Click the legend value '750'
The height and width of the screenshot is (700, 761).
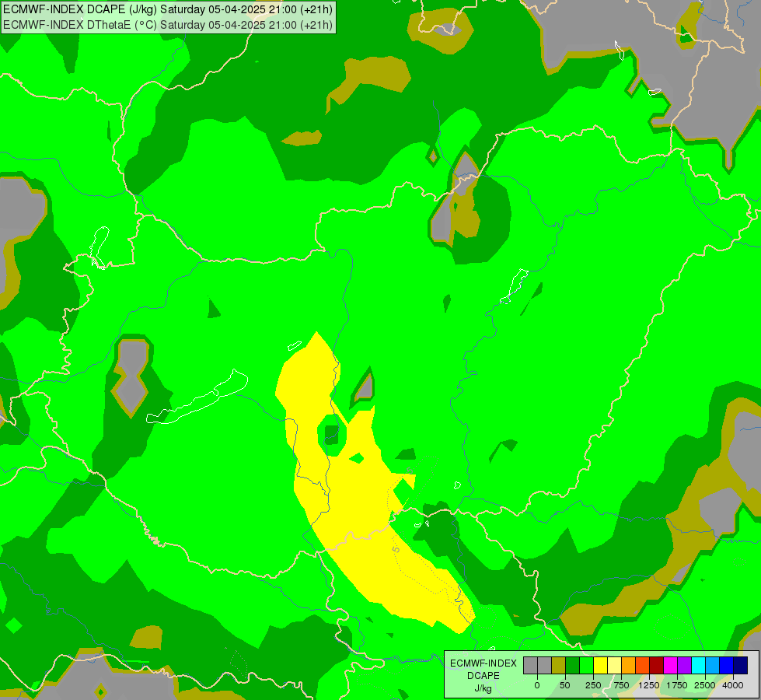click(x=621, y=685)
